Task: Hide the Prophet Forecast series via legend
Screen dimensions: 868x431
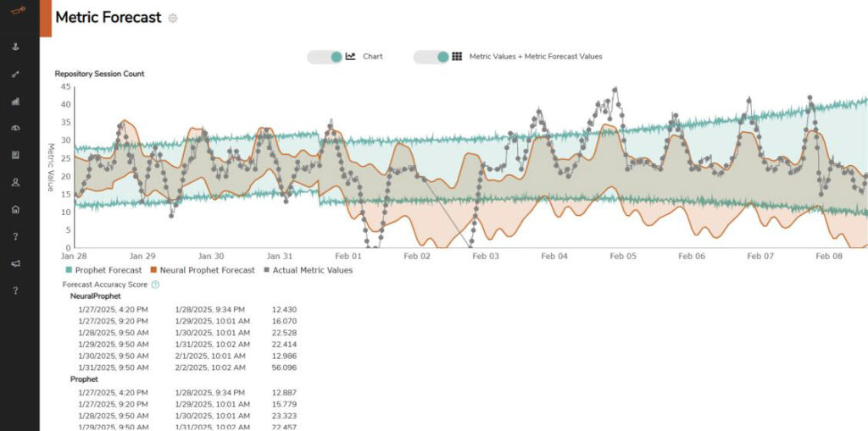Action: coord(103,270)
